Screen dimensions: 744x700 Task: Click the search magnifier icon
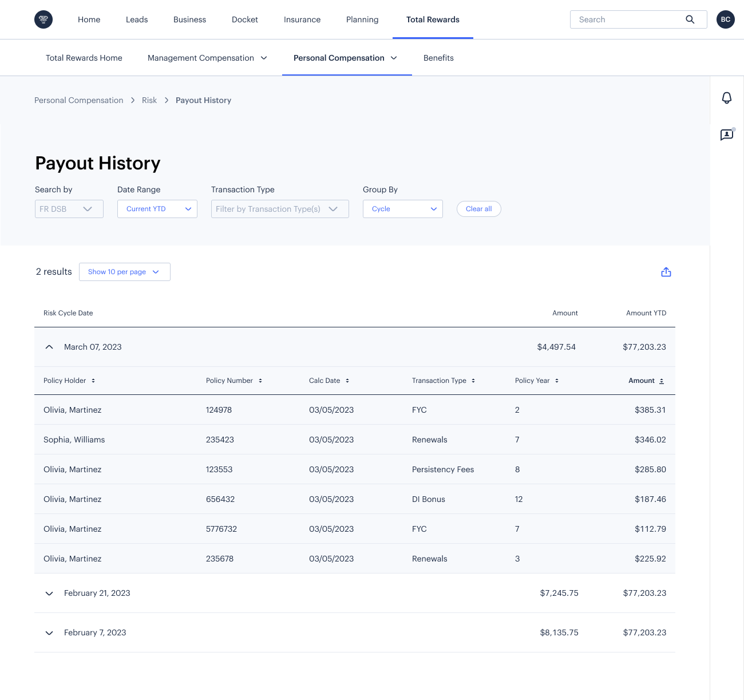click(690, 19)
